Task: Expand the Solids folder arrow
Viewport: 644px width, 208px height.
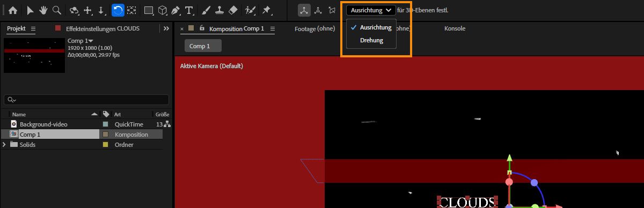Action: 5,145
